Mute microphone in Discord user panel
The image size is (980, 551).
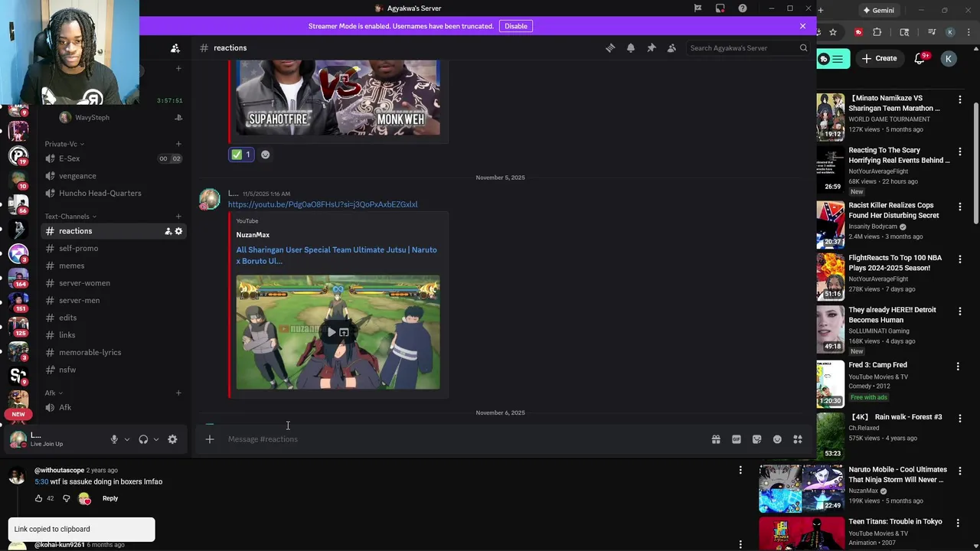[114, 439]
